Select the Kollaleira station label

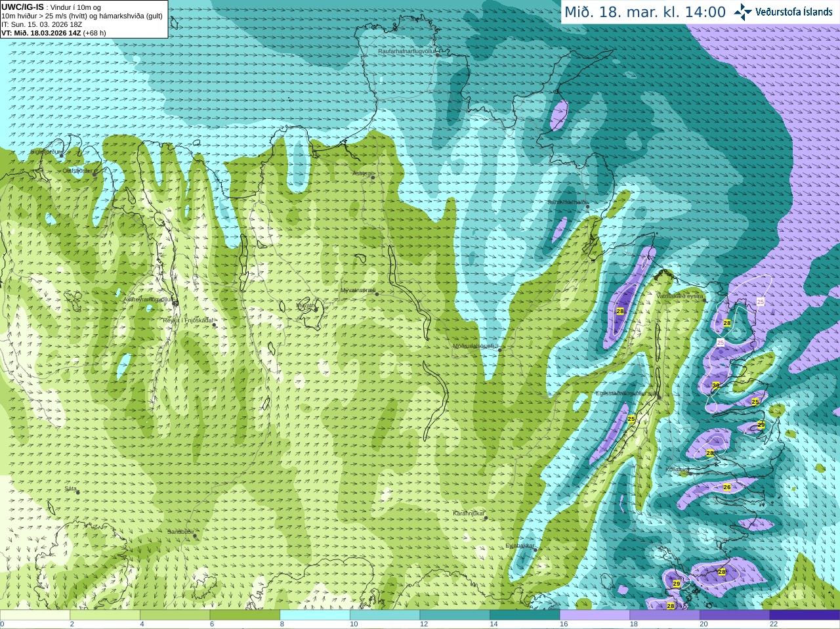pyautogui.click(x=677, y=469)
